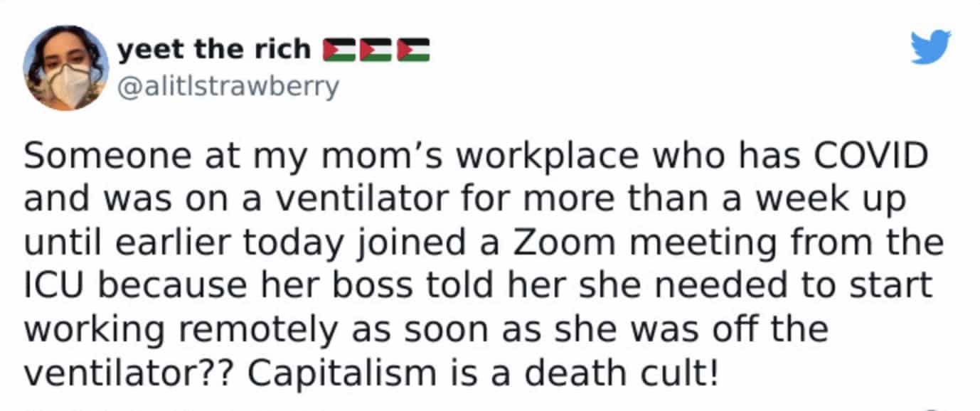Viewport: 980px width, 411px height.
Task: Open the "yeet the rich" display name
Action: 214,49
